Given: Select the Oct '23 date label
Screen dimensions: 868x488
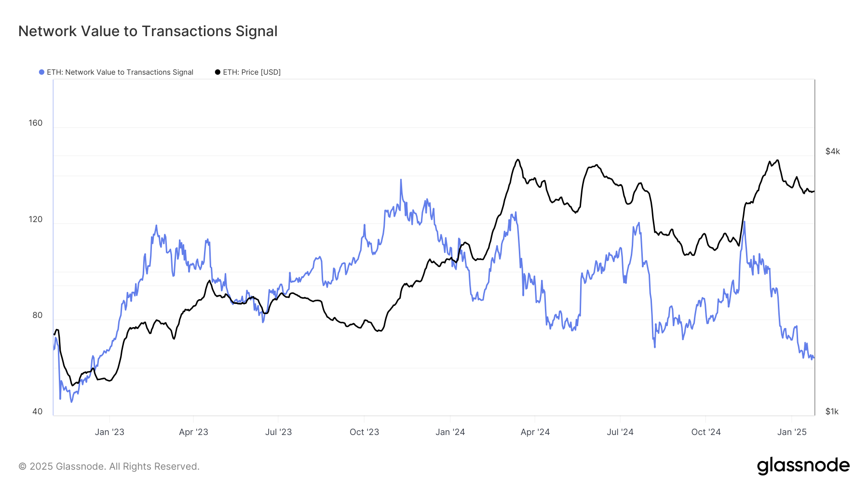Looking at the screenshot, I should [364, 432].
